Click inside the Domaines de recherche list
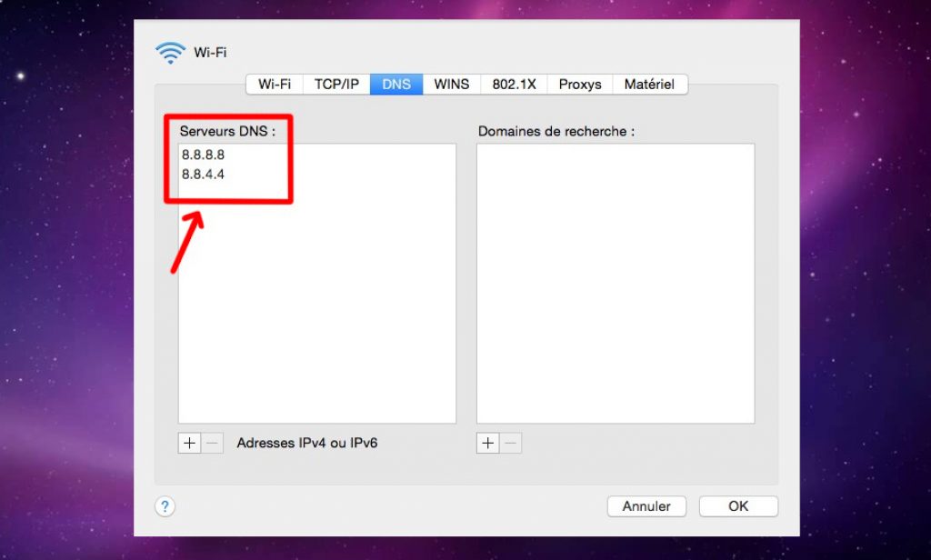 click(616, 284)
